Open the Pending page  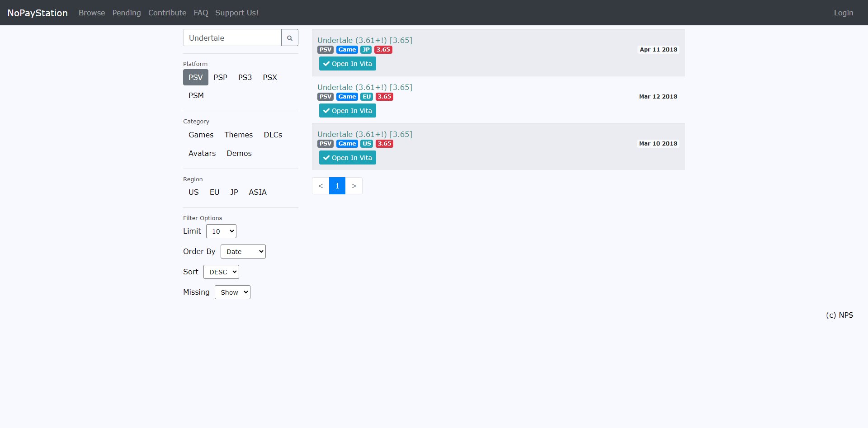point(127,13)
